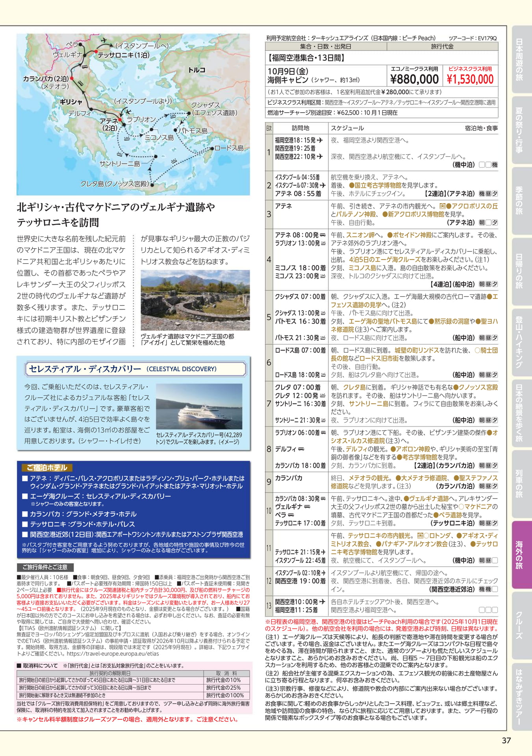The width and height of the screenshot is (532, 756).
Task: Select the airplane icon beside 関西空港22:10発
Action: pyautogui.click(x=319, y=157)
